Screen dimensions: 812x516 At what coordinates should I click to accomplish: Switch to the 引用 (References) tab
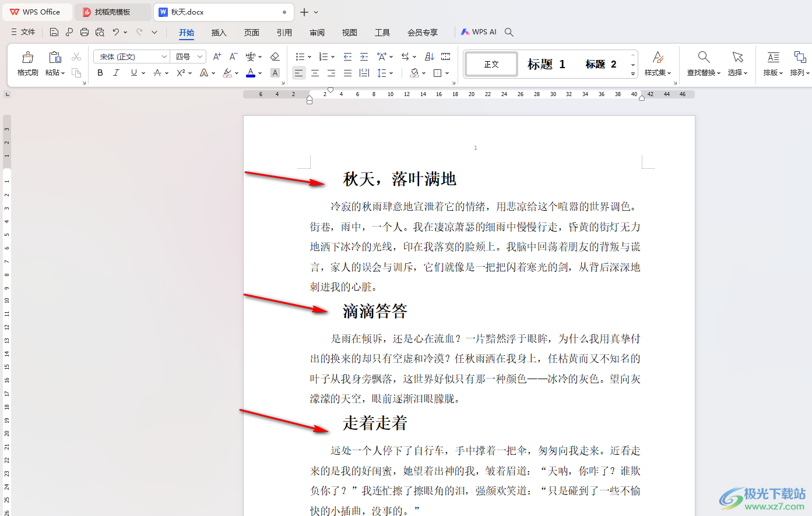(284, 33)
